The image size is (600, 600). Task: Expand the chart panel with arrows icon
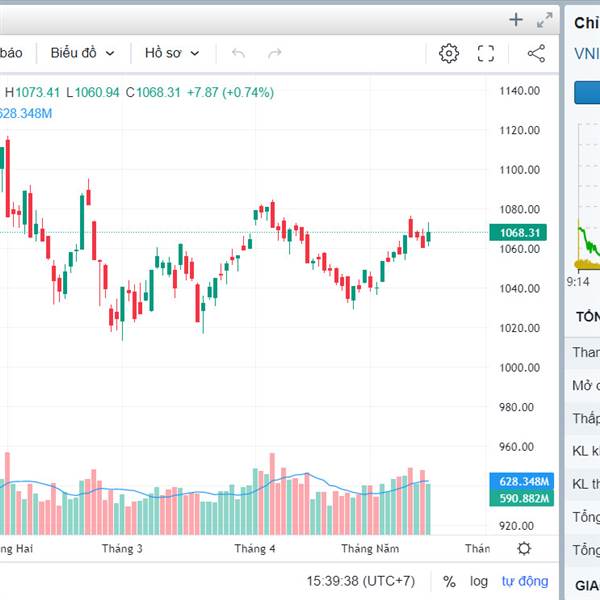click(544, 19)
